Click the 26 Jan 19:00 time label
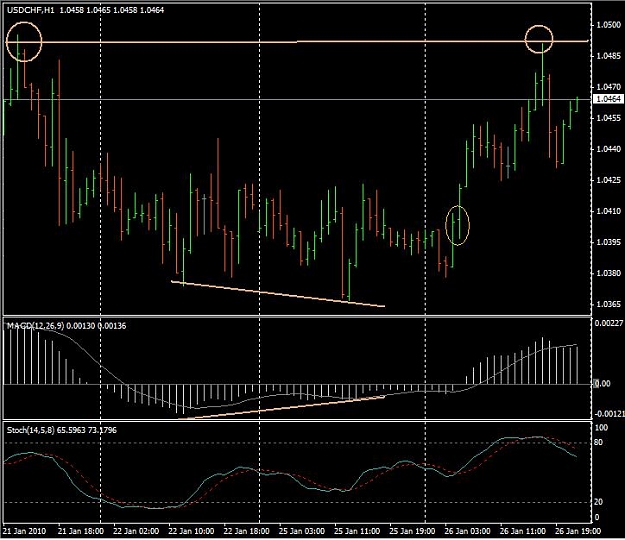Viewport: 625px width, 540px height. (x=578, y=532)
